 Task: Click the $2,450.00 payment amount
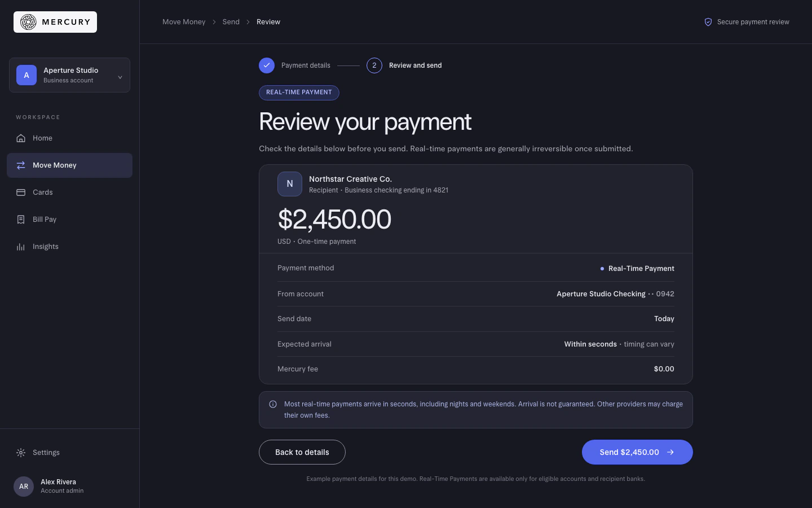coord(334,220)
